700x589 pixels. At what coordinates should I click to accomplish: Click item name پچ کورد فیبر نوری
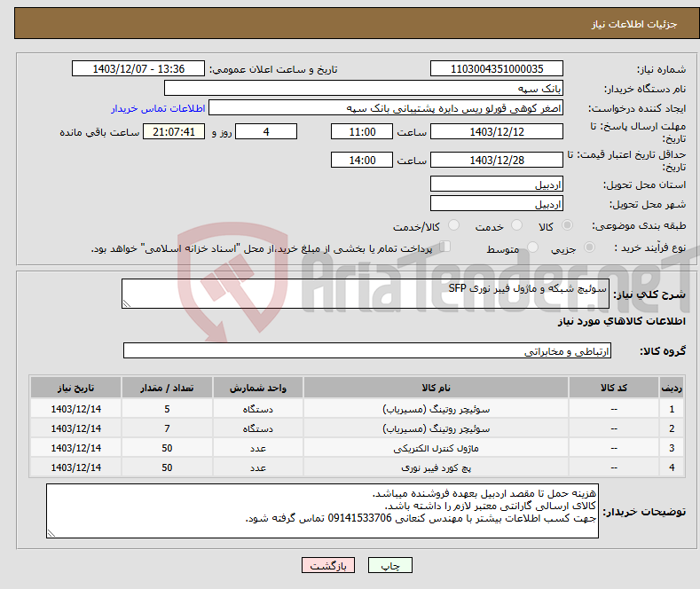pyautogui.click(x=436, y=467)
